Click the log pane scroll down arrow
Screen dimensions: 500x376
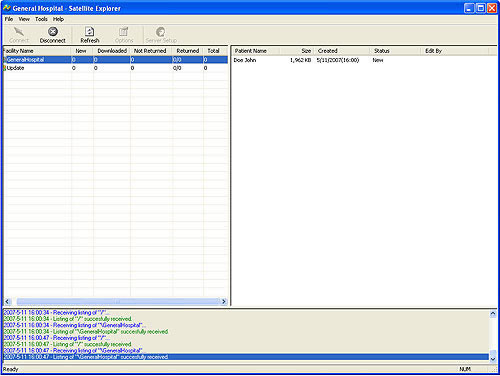coord(493,359)
